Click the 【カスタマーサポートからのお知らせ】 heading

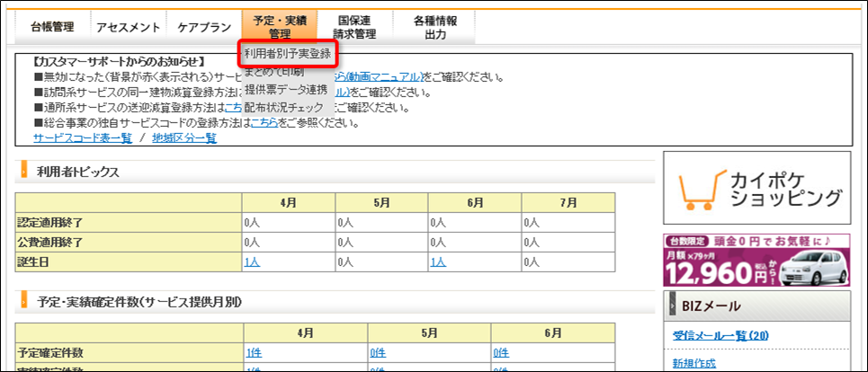[x=119, y=61]
